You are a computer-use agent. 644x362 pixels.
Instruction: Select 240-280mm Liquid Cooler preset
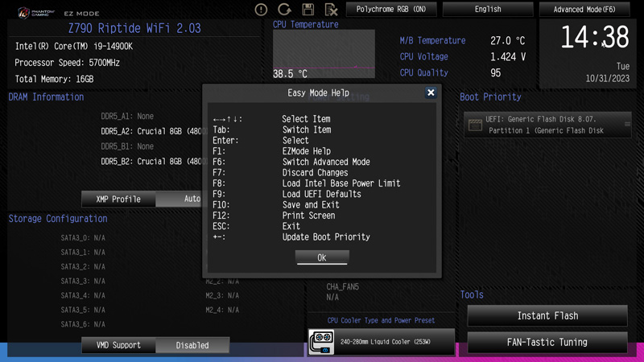[381, 341]
